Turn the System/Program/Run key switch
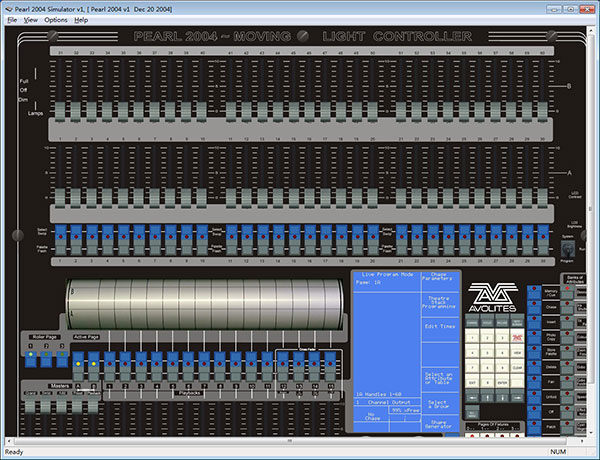 pyautogui.click(x=568, y=250)
